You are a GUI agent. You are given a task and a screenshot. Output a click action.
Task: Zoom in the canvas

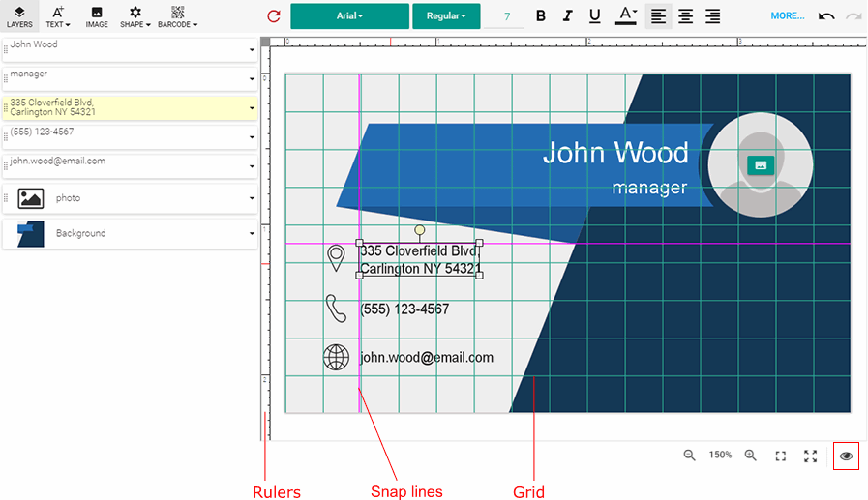click(x=751, y=456)
